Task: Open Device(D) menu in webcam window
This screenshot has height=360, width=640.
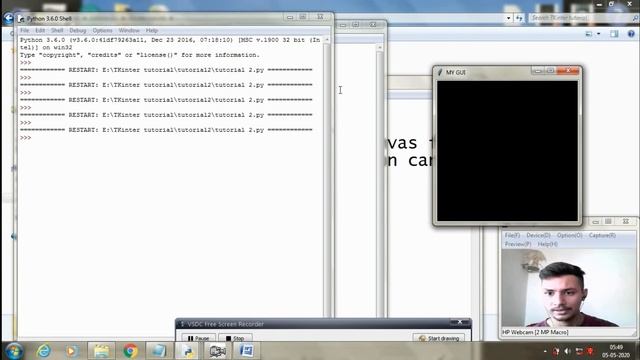Action: (538, 236)
